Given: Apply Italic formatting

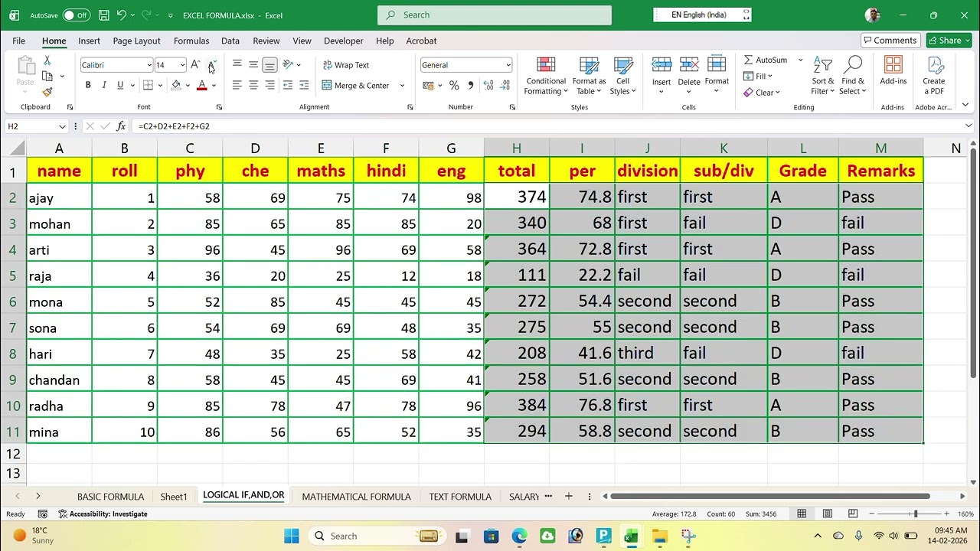Looking at the screenshot, I should (x=104, y=85).
